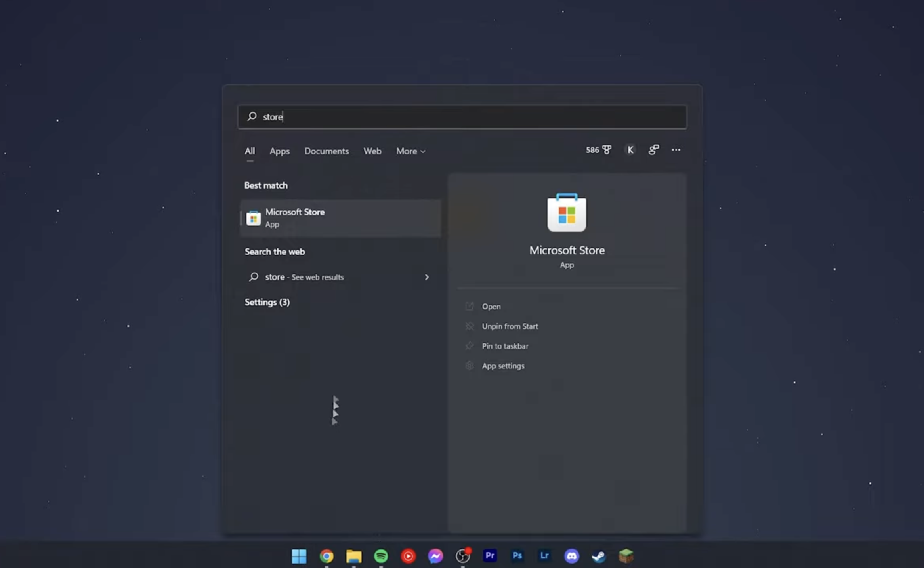Viewport: 924px width, 568px height.
Task: Open the K account profile icon
Action: 630,150
